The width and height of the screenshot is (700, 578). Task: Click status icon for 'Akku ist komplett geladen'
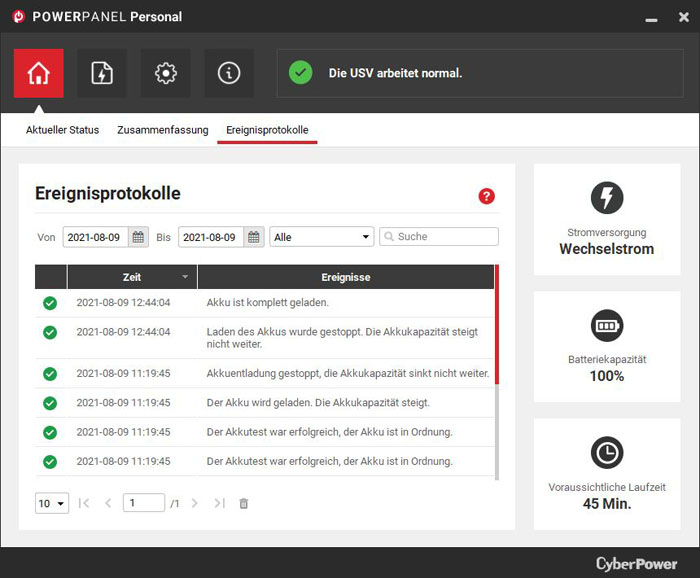tap(50, 303)
